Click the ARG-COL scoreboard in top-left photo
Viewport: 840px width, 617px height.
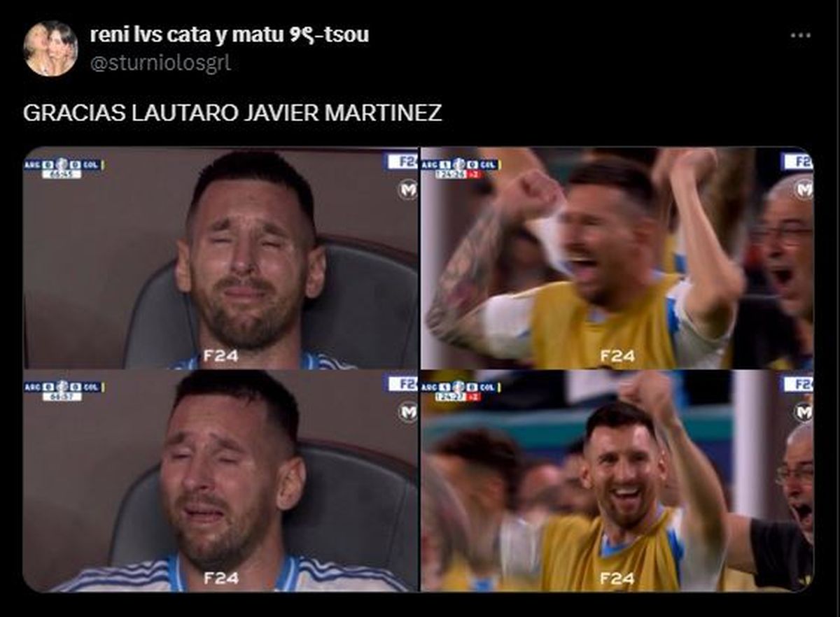click(x=63, y=168)
